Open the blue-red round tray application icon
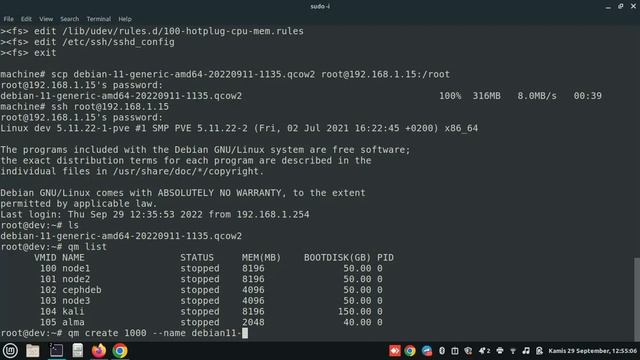Screen dimensions: 640x360 coord(427,351)
